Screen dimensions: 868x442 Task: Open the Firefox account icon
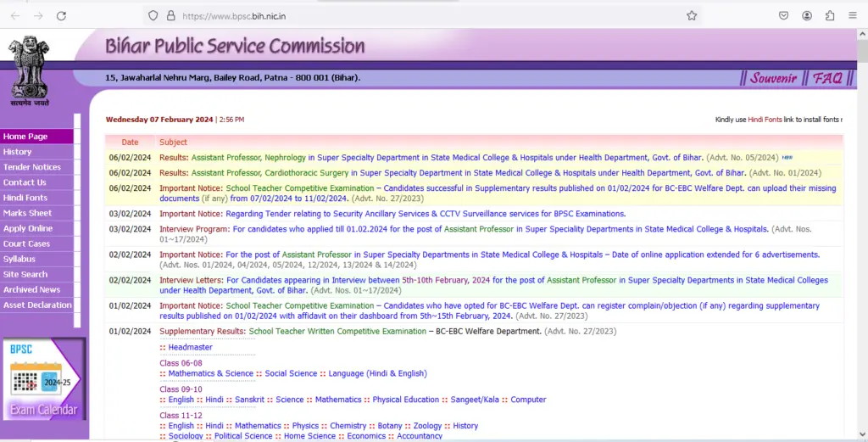click(807, 16)
